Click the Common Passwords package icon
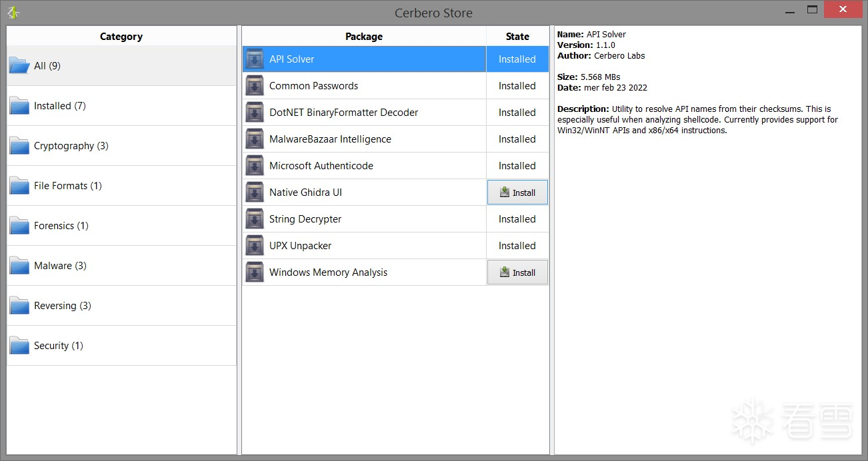The image size is (868, 461). (255, 86)
